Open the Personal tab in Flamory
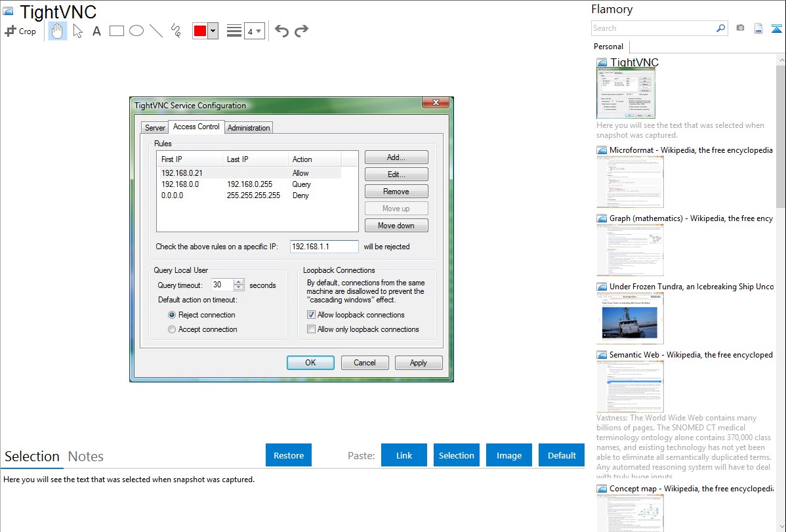The image size is (786, 532). (x=608, y=47)
